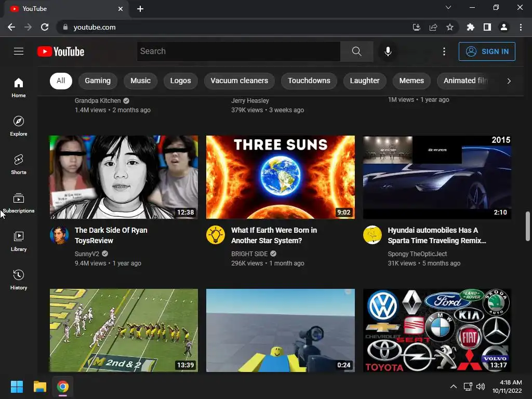The height and width of the screenshot is (399, 532).
Task: Open BRIGHT SIDE channel name link
Action: point(249,254)
